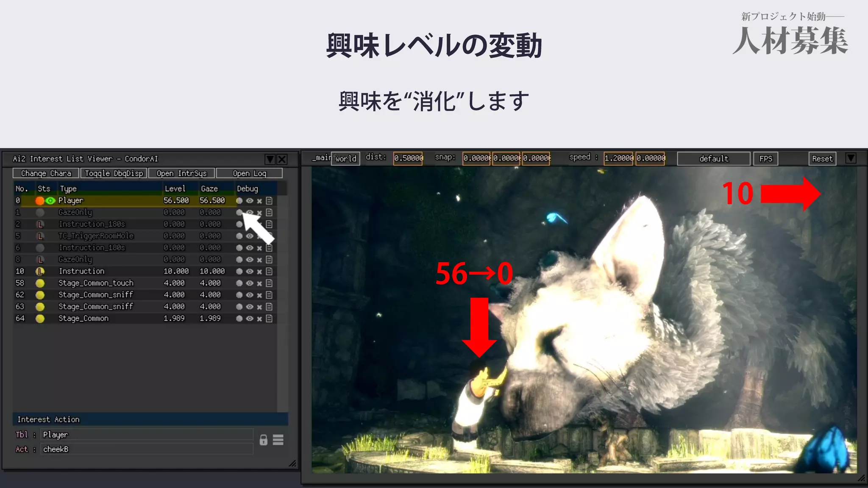Click the document icon in Player row
The image size is (868, 488).
269,201
